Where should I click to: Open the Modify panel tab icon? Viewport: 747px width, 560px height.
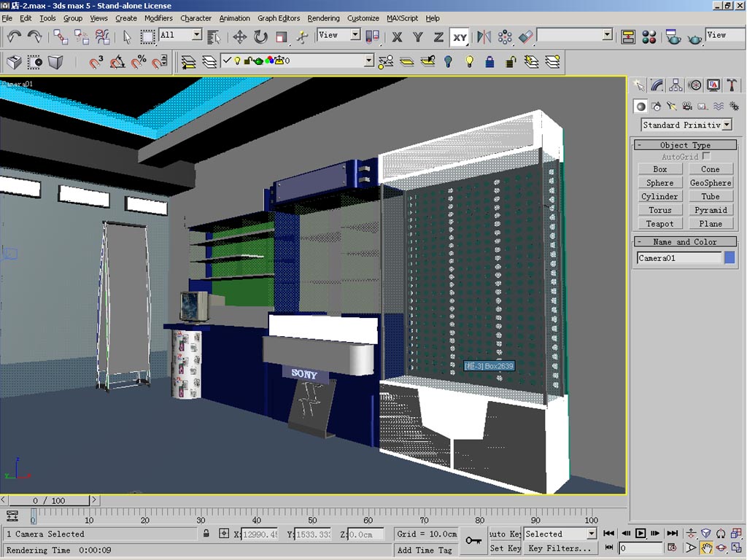click(x=657, y=85)
